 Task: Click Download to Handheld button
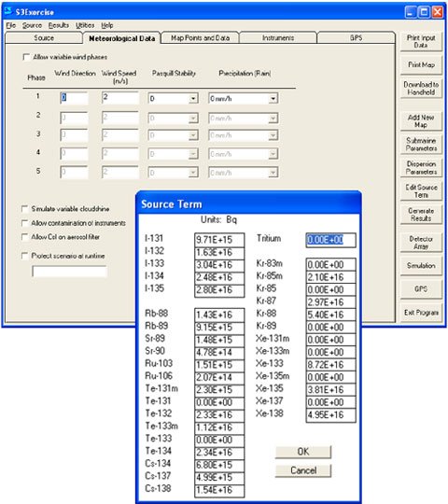pos(421,88)
